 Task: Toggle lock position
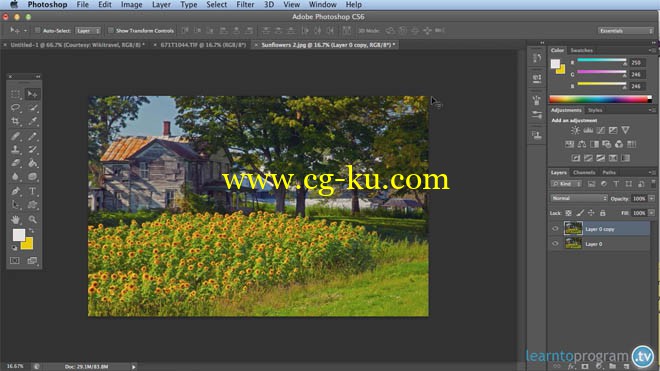pos(591,213)
